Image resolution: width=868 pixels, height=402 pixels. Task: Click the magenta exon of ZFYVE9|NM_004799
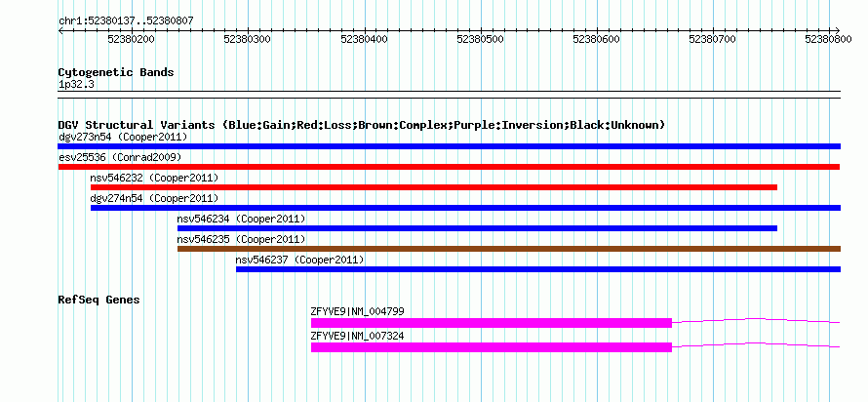[492, 323]
